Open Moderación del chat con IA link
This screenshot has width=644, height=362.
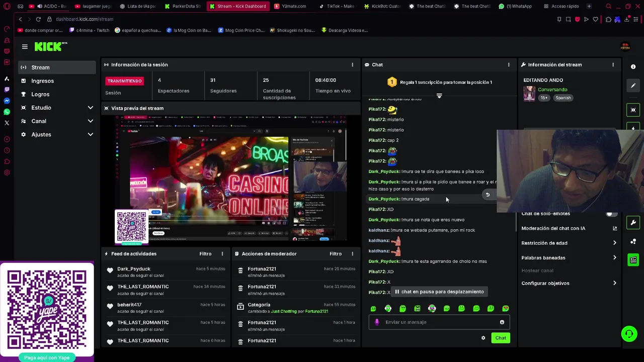coord(569,228)
